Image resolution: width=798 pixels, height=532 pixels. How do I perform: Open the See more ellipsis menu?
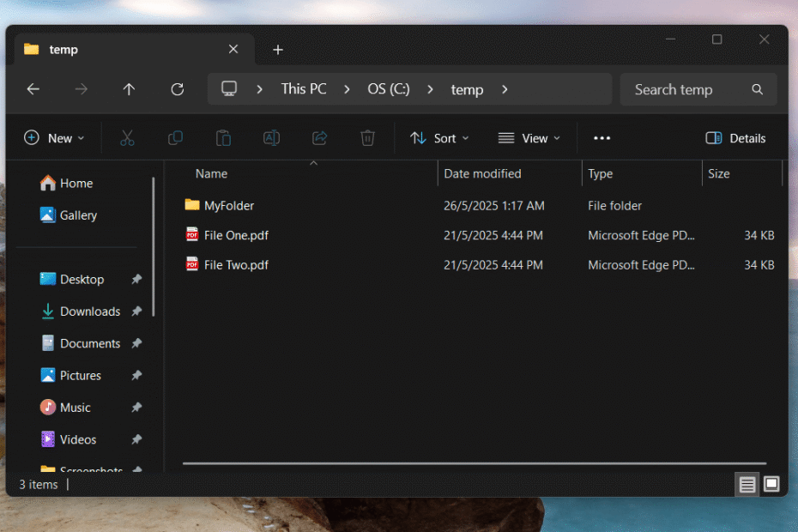pos(602,138)
